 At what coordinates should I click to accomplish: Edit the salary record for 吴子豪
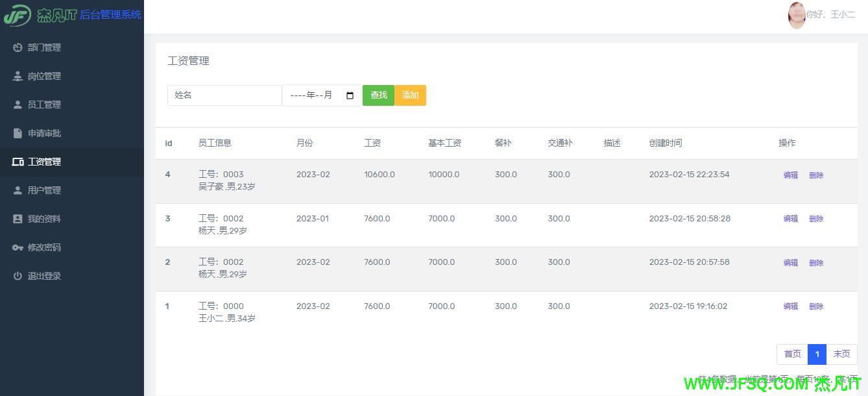[790, 175]
